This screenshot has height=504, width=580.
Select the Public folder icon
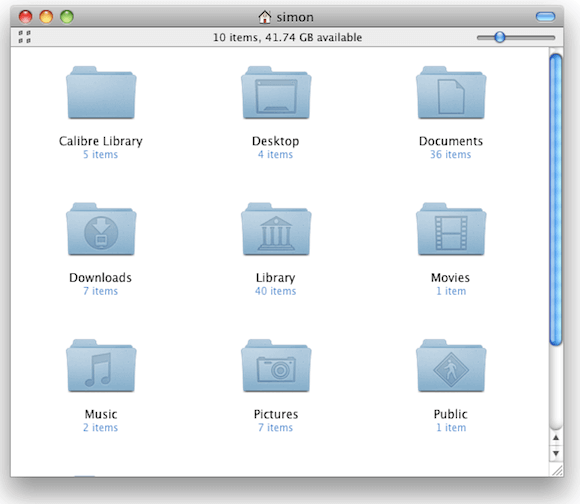click(451, 366)
